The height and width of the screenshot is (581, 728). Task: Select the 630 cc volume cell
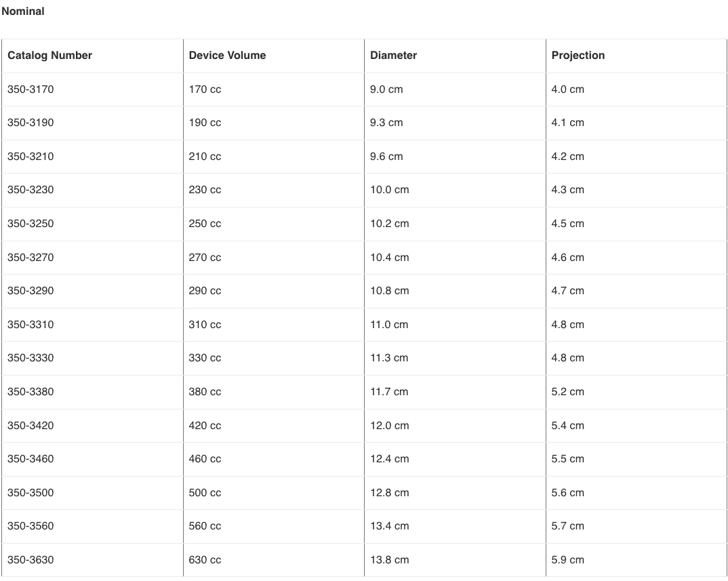[205, 560]
